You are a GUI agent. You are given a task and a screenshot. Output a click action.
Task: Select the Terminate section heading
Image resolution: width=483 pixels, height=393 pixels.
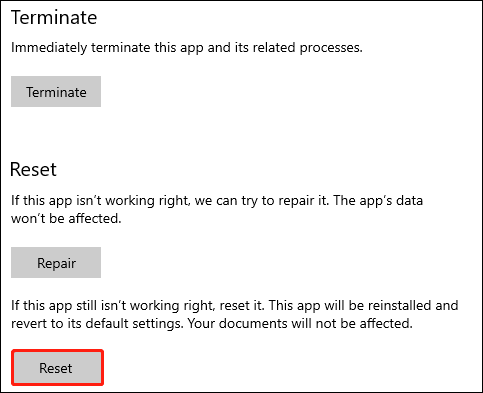(54, 17)
